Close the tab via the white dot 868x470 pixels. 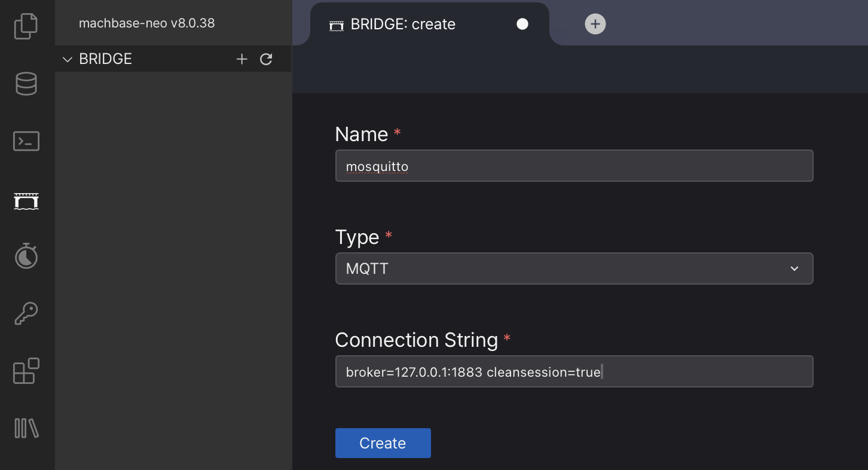(x=522, y=24)
